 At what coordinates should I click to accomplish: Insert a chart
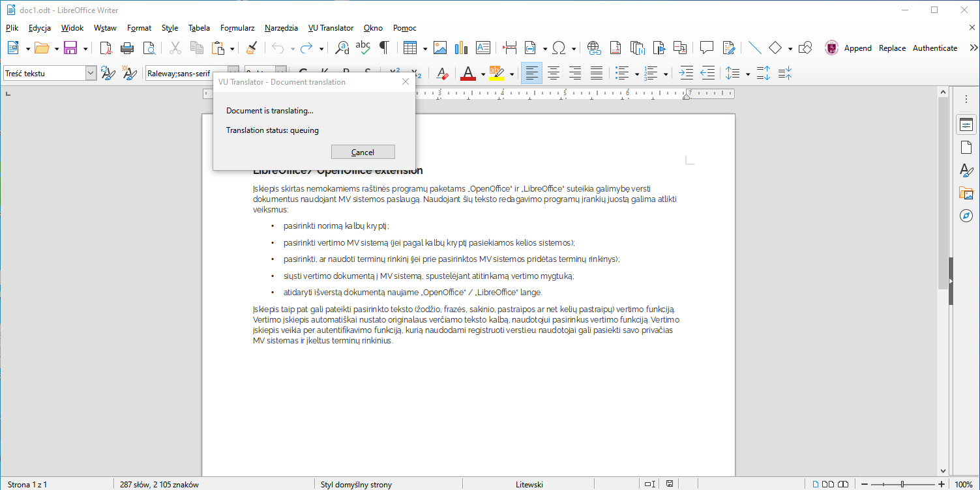coord(462,48)
